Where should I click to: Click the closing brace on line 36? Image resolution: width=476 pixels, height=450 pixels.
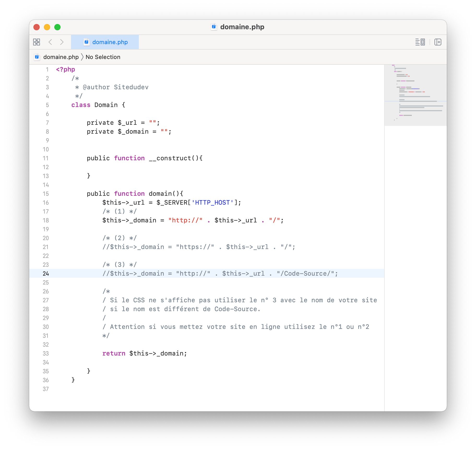click(73, 380)
